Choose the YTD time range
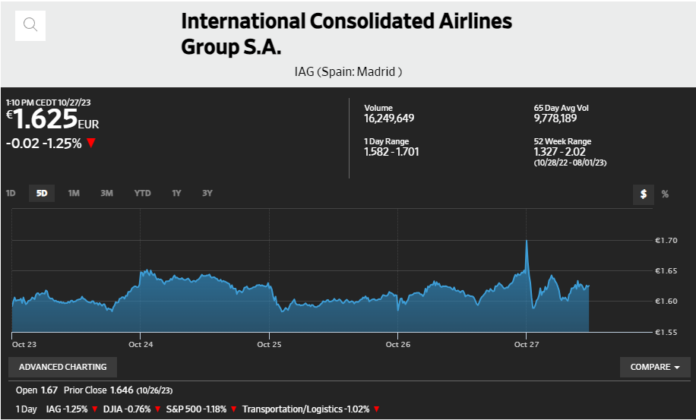Image resolution: width=696 pixels, height=420 pixels. pos(142,193)
